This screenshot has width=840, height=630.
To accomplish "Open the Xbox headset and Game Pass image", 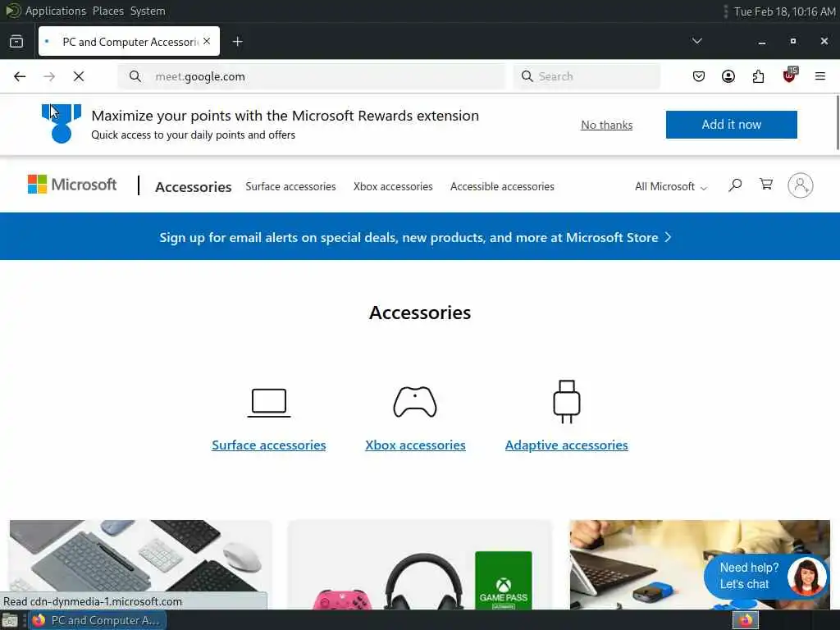I will [x=419, y=564].
